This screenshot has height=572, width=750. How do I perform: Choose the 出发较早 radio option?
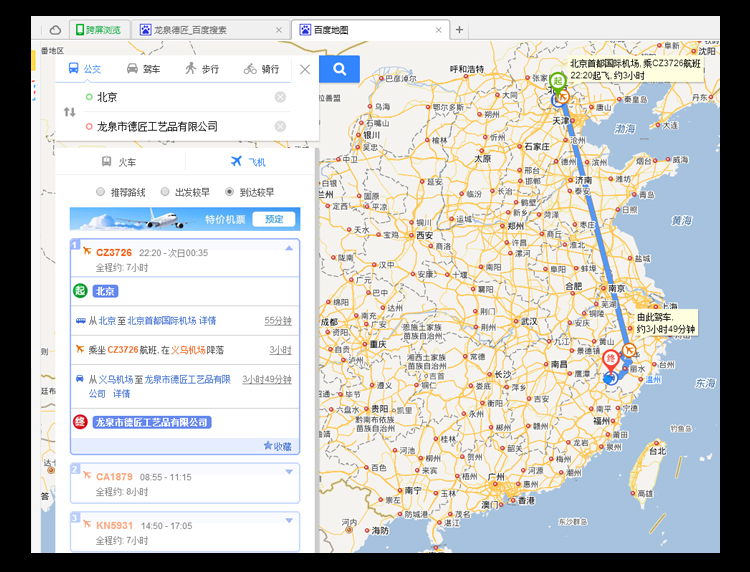pyautogui.click(x=165, y=192)
